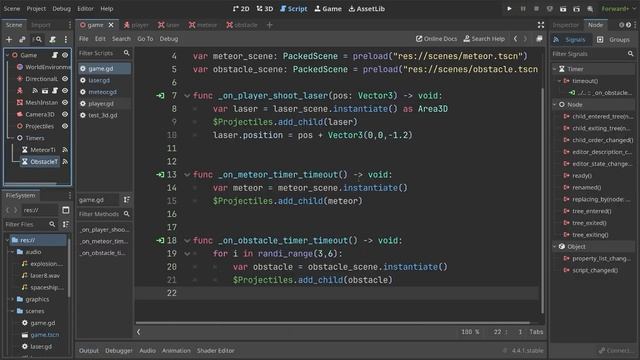Viewport: 640px width, 360px height.
Task: Toggle FileSystem split mode icon
Action: click(65, 210)
